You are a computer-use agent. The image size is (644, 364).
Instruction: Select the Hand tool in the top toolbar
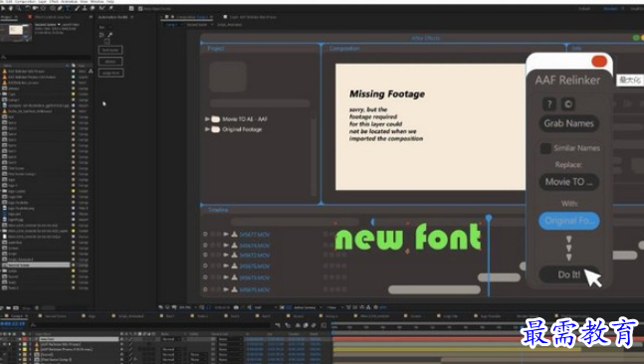tap(11, 8)
